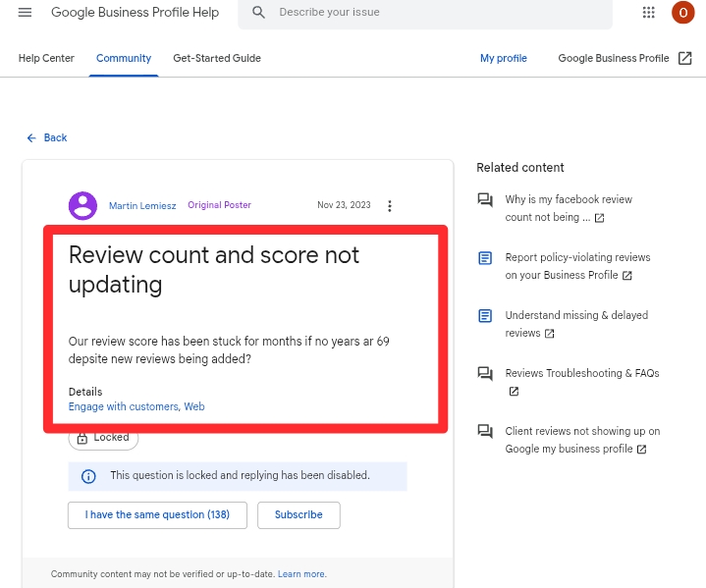Open 'Understand missing & delayed reviews' article
This screenshot has height=588, width=706.
click(x=576, y=324)
